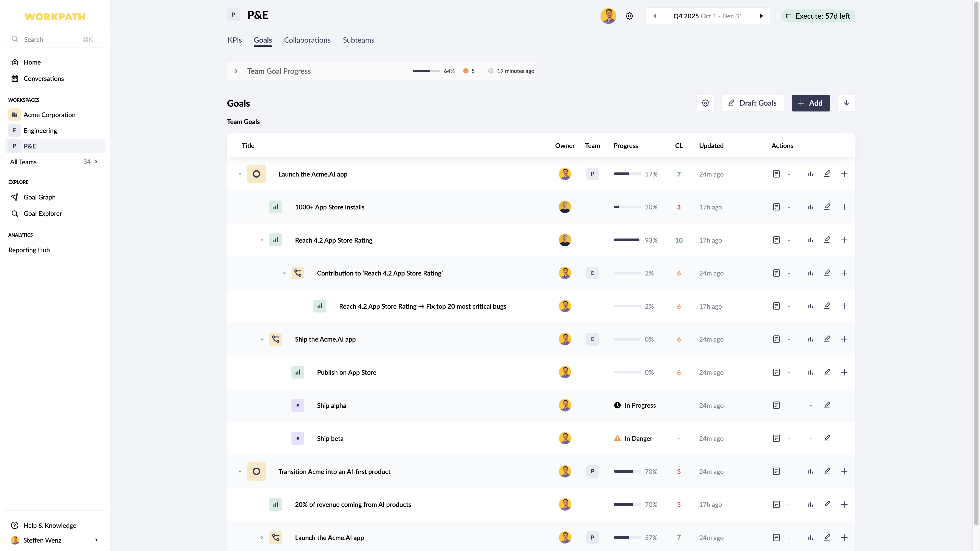This screenshot has height=551, width=980.
Task: Edit 20% of revenue coming from AI products
Action: (827, 504)
